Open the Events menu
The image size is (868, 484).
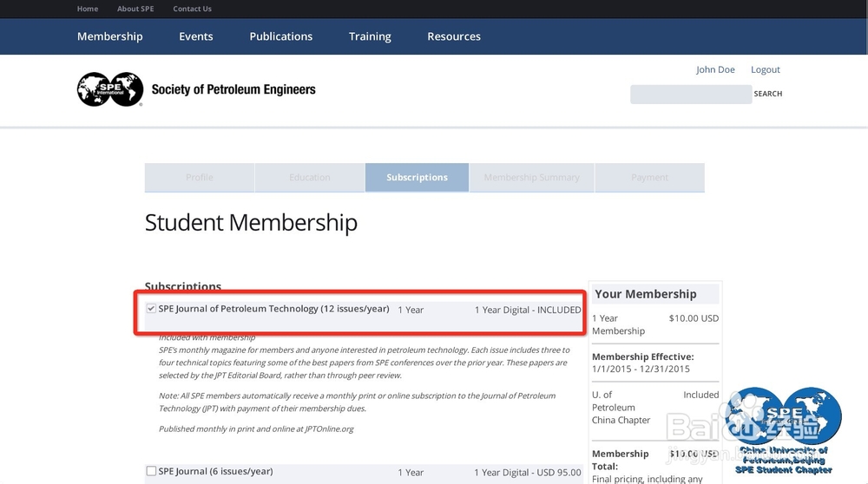coord(196,36)
